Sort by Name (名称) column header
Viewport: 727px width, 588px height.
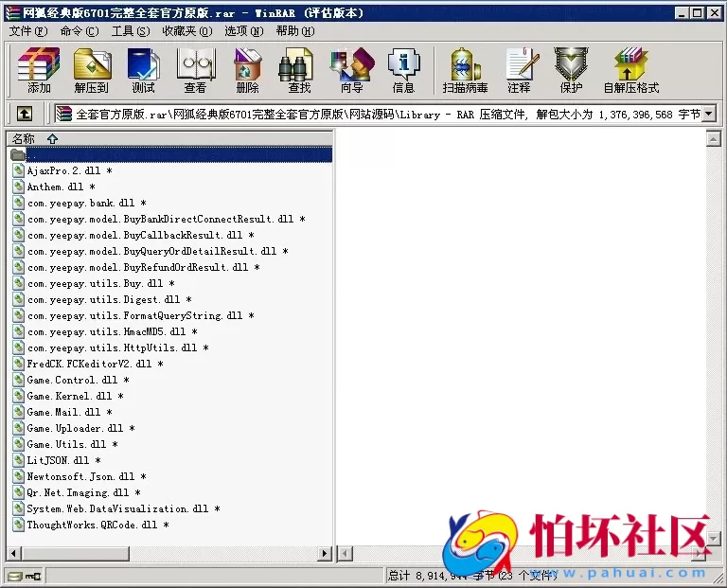coord(169,138)
